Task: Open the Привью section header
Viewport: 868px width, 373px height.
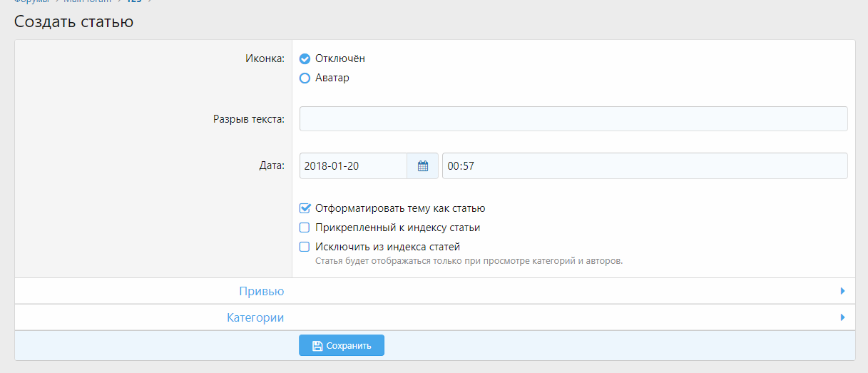Action: [261, 291]
